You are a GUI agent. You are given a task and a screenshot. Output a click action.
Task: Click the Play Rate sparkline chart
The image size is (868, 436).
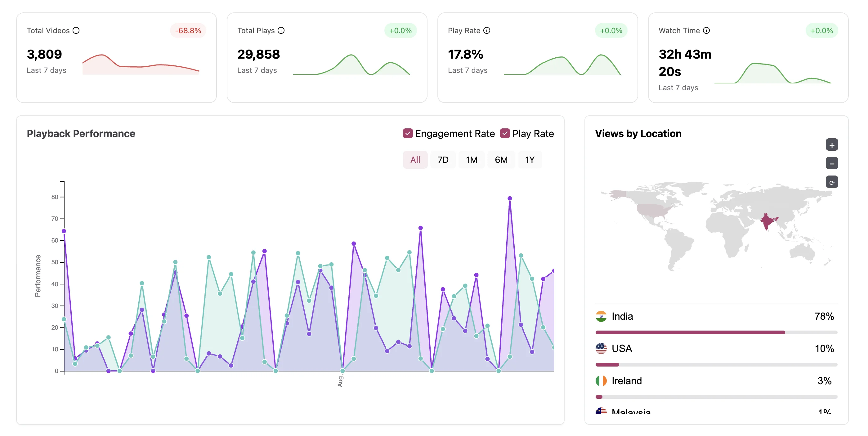tap(562, 65)
